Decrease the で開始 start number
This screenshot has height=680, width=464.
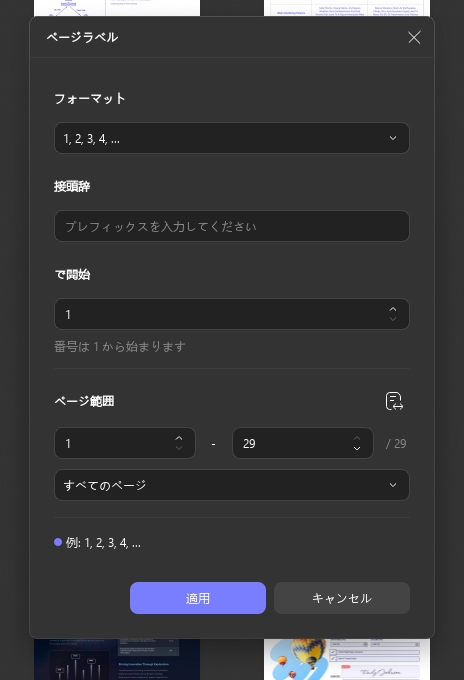(393, 319)
